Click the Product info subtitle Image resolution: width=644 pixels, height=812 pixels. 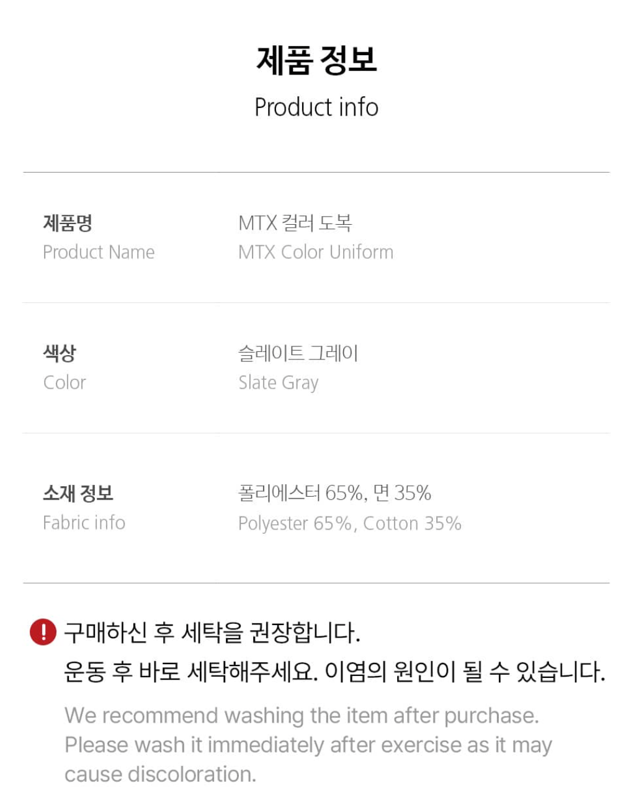(316, 107)
